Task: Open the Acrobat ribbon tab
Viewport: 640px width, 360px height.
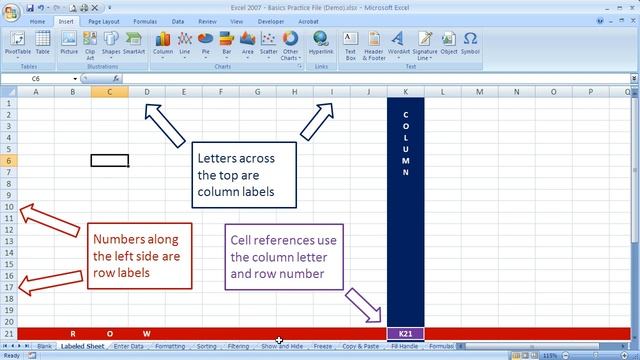Action: click(x=308, y=22)
